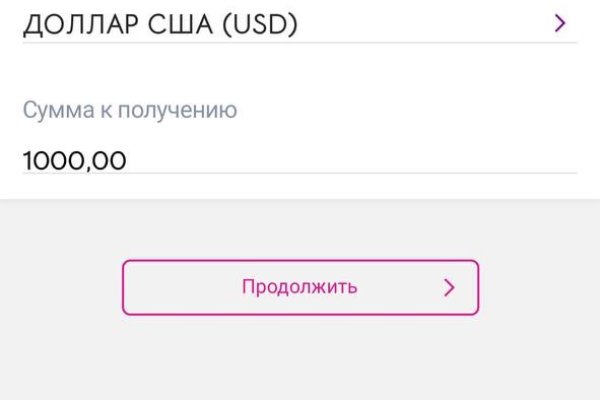Tap the gray area below the Продолжить button
Screen dimensions: 600x400
pos(300,360)
